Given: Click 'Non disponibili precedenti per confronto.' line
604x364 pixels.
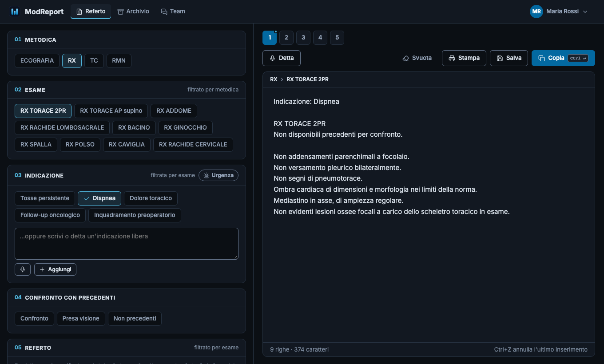Looking at the screenshot, I should 338,135.
